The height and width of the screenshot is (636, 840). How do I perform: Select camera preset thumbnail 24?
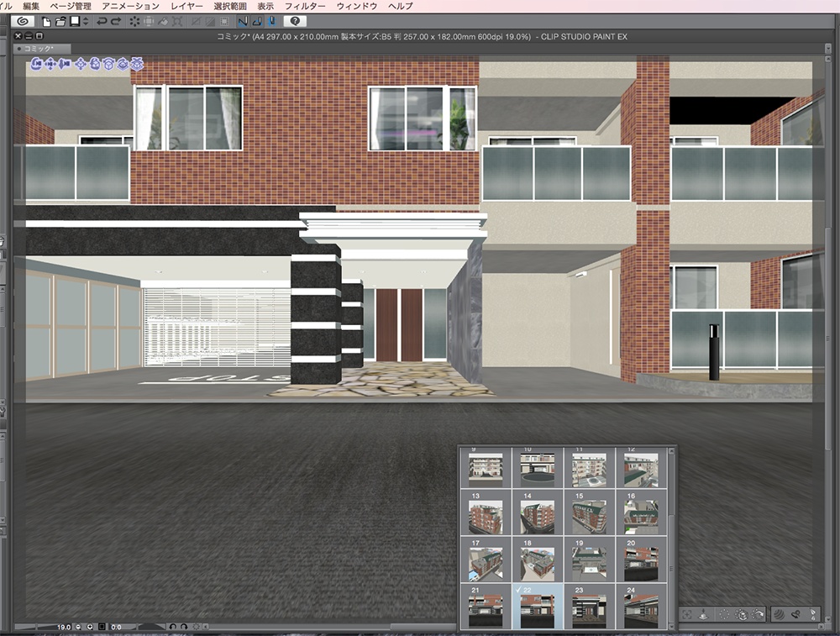641,607
